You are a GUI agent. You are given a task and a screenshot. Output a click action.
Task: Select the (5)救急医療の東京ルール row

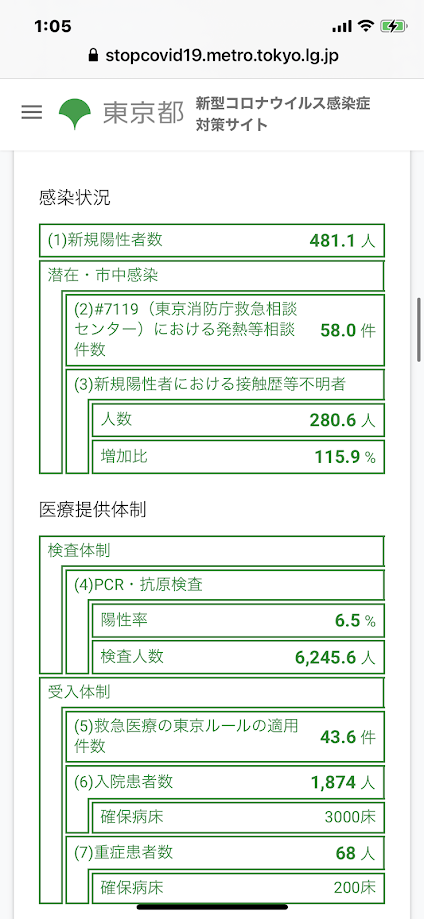(x=225, y=737)
